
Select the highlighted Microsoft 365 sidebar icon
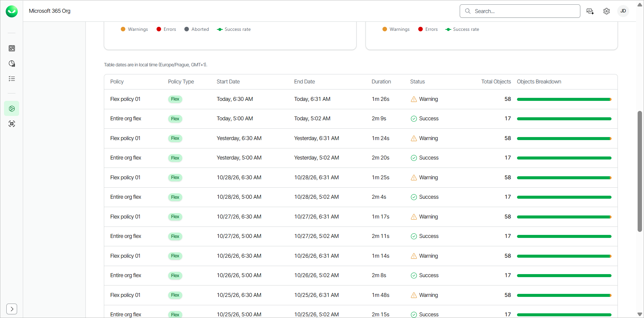[12, 109]
